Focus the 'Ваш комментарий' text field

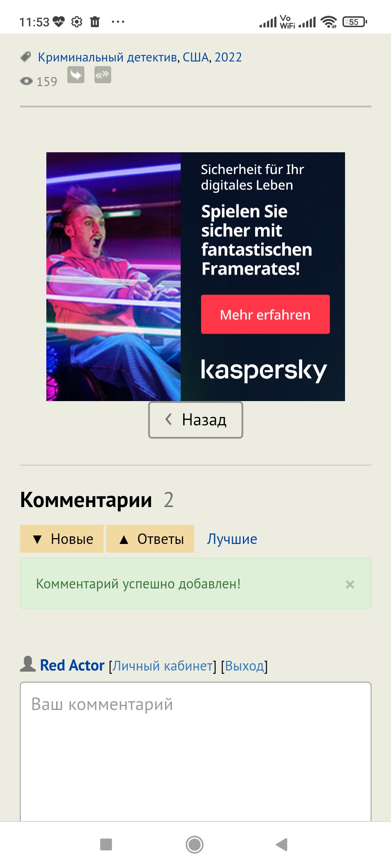click(195, 752)
